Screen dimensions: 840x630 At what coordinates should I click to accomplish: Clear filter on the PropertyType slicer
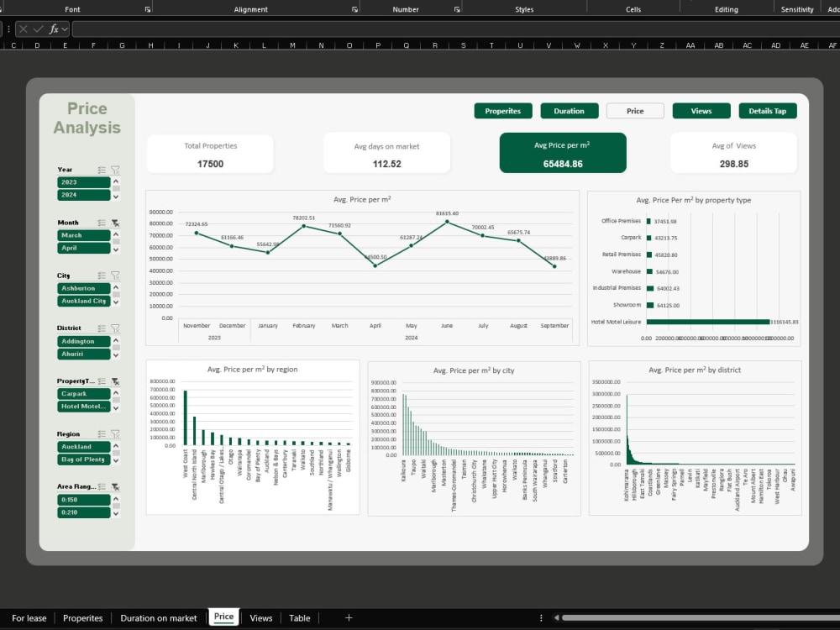(115, 381)
